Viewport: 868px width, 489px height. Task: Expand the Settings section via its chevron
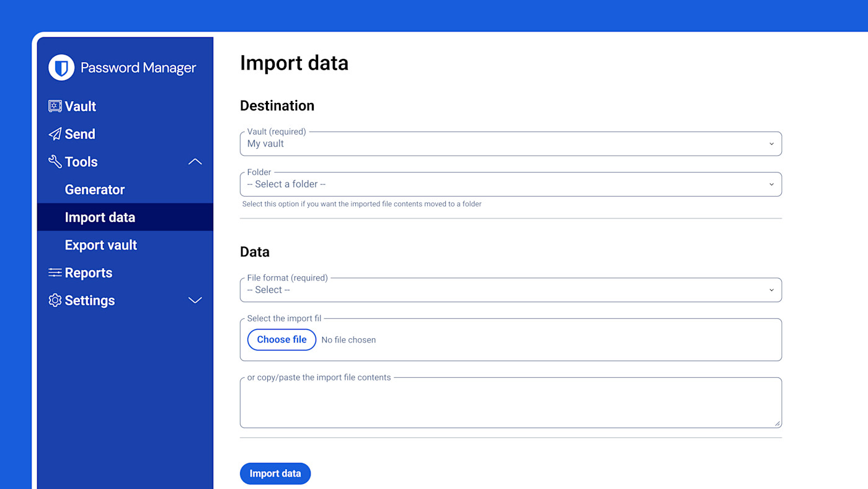click(195, 300)
